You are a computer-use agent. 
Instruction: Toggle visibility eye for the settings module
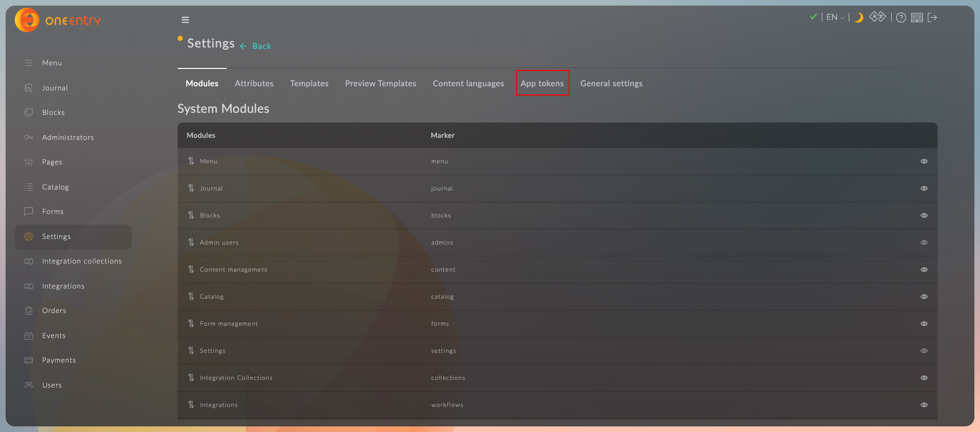click(x=924, y=351)
